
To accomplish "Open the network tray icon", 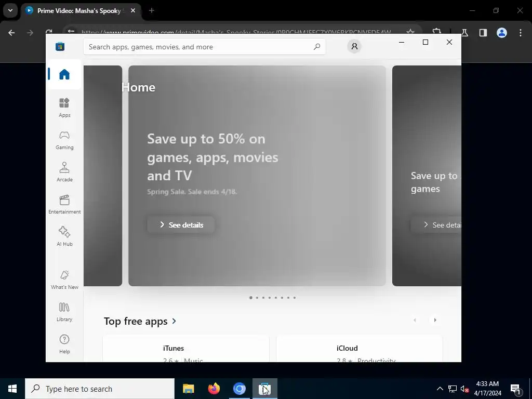I will (453, 389).
